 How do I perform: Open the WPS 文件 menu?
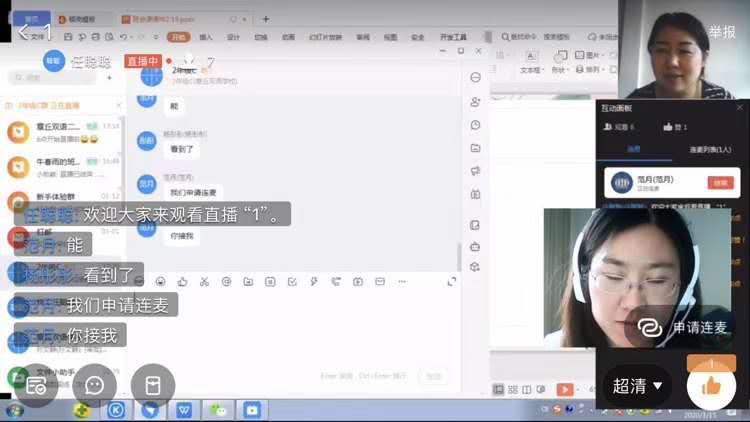(x=37, y=37)
